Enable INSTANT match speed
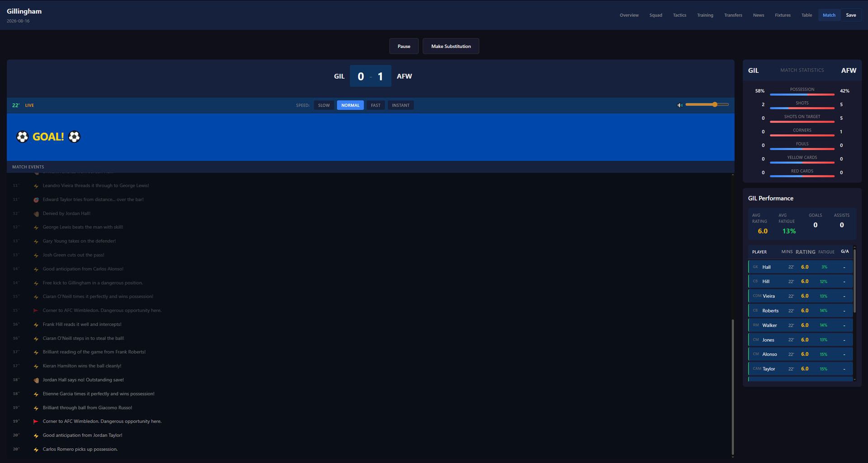The width and height of the screenshot is (868, 463). 401,105
